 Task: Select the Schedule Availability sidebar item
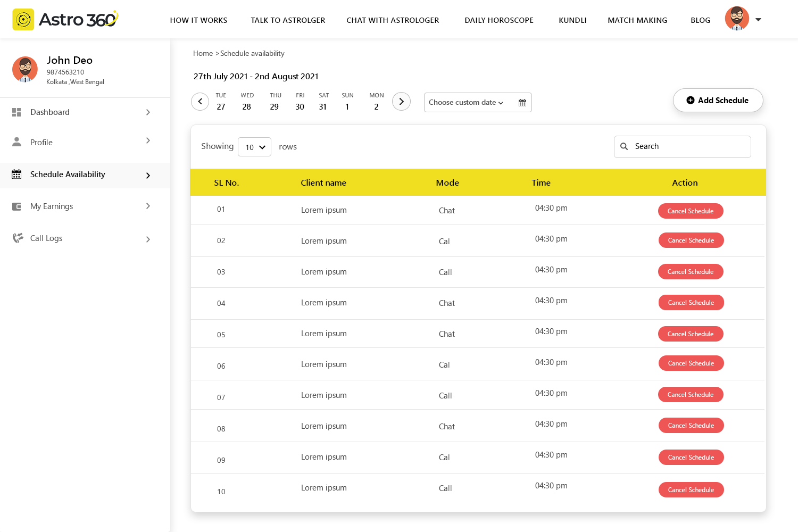68,174
